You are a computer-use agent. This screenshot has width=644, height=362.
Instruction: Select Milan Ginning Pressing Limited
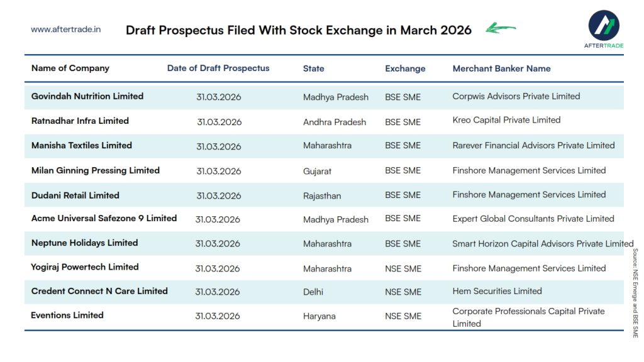tap(96, 170)
